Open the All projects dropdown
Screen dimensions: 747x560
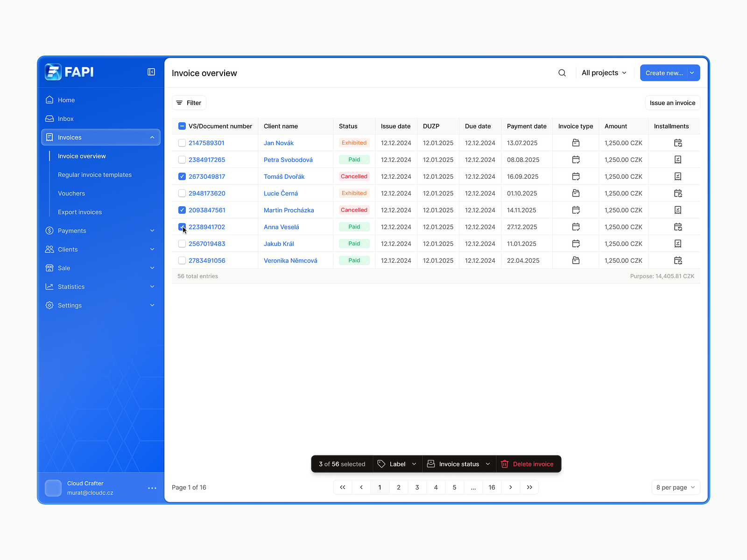tap(603, 73)
